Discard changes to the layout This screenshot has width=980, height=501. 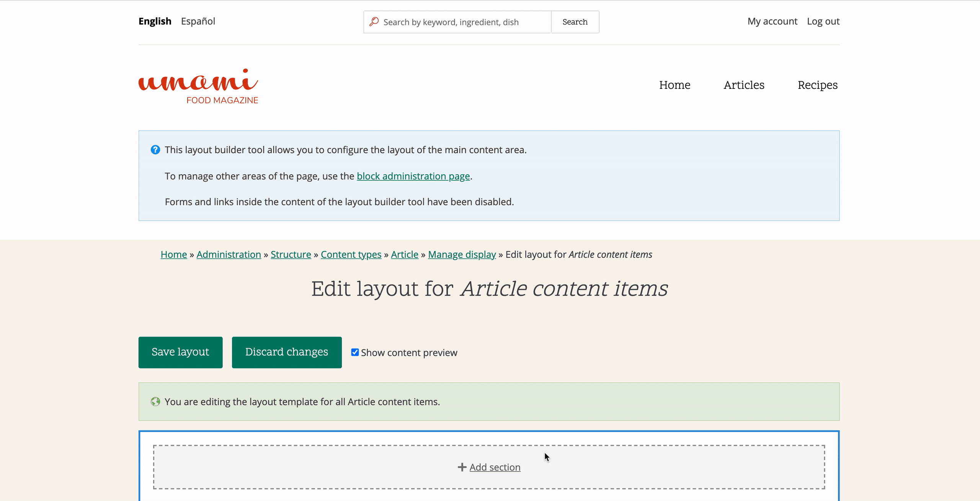click(x=286, y=352)
